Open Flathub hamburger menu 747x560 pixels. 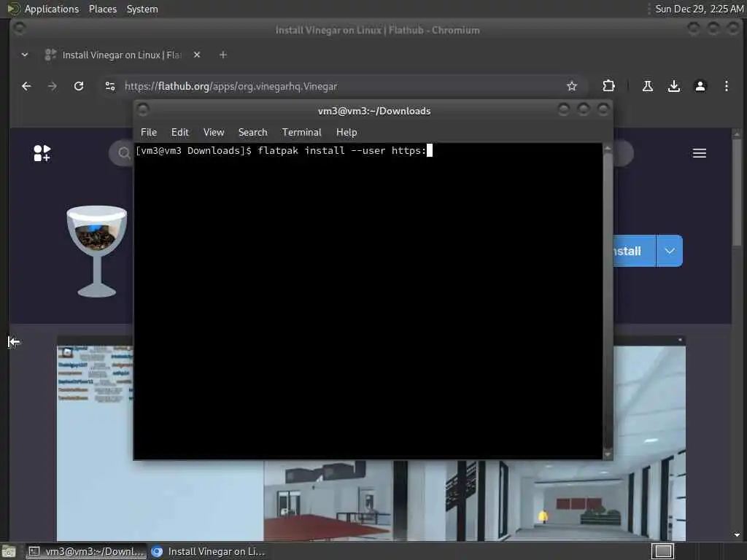pos(700,153)
